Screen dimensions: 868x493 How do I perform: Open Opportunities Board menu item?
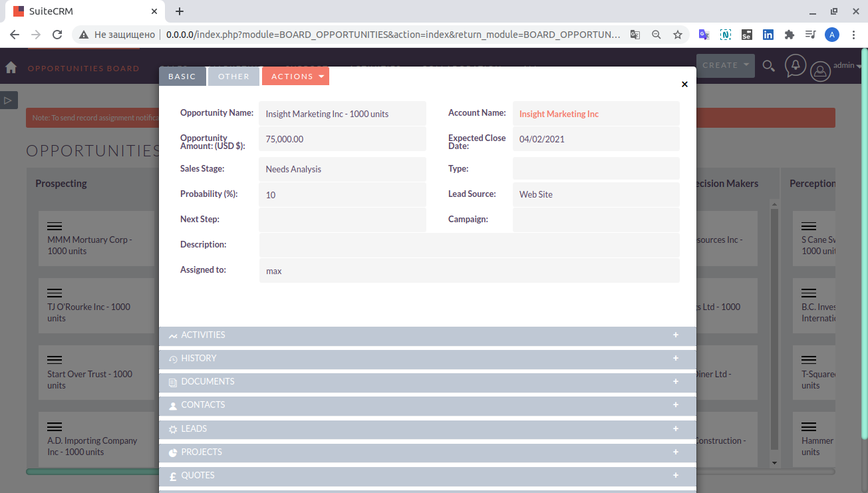(83, 69)
